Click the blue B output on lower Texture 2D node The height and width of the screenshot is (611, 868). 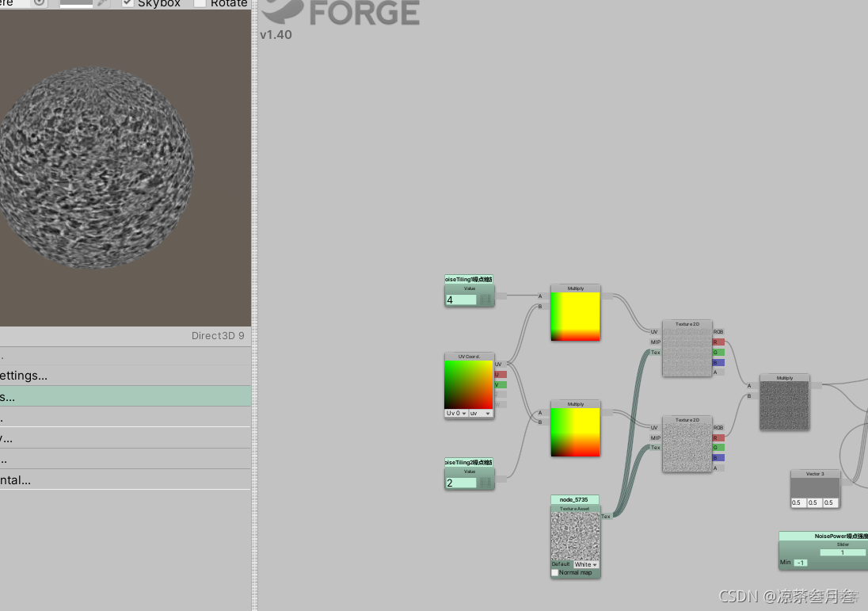click(x=718, y=456)
